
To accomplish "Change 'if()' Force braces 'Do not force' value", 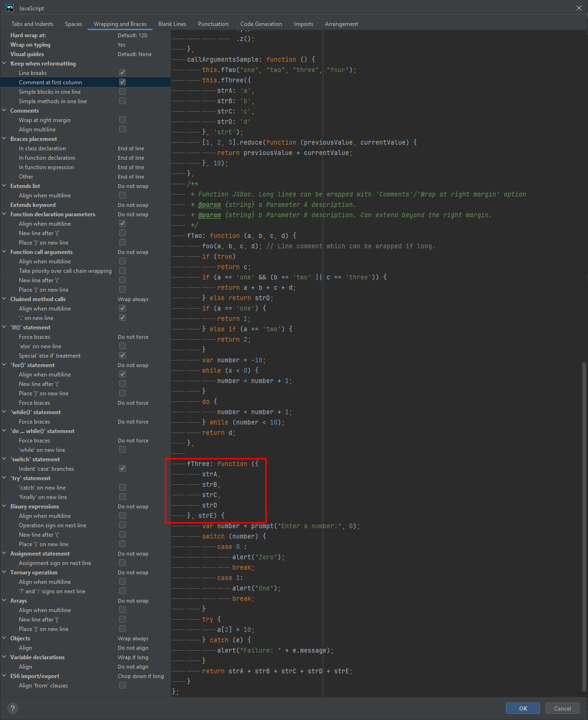I will coord(133,337).
